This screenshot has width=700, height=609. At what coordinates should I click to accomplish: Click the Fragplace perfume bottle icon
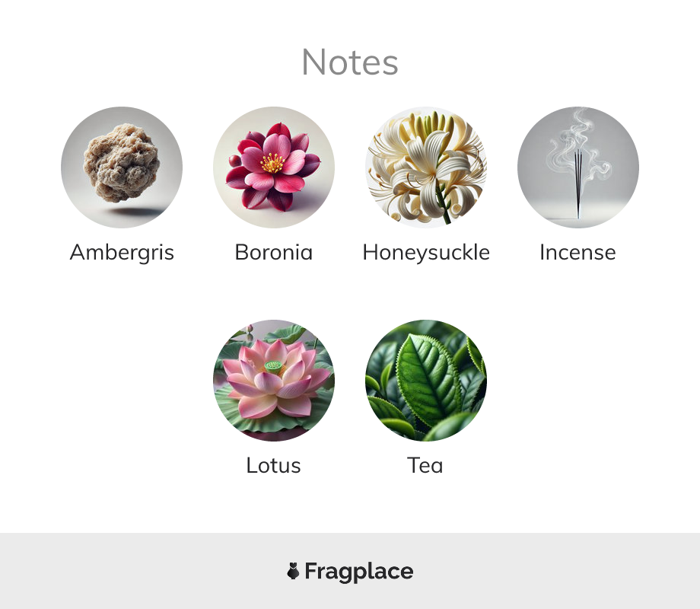pyautogui.click(x=293, y=571)
